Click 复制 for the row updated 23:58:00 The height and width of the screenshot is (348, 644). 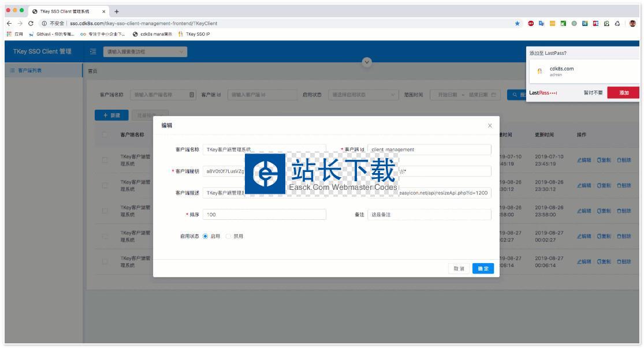[604, 211]
